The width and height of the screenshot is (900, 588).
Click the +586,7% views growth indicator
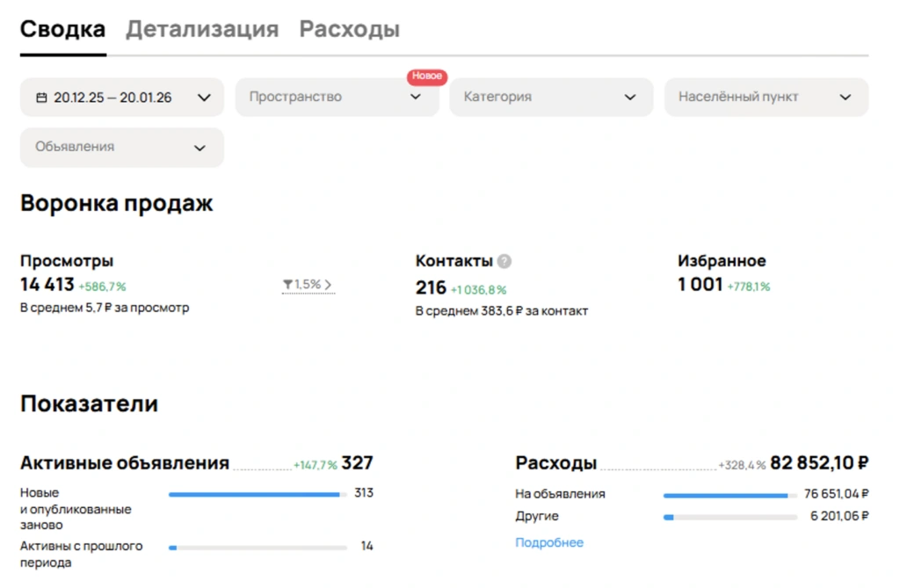(102, 287)
